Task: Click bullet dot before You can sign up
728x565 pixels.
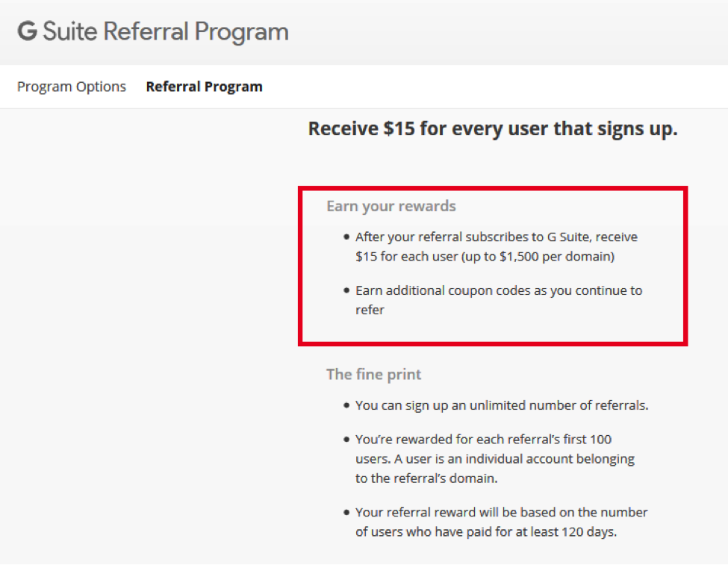Action: pos(346,405)
